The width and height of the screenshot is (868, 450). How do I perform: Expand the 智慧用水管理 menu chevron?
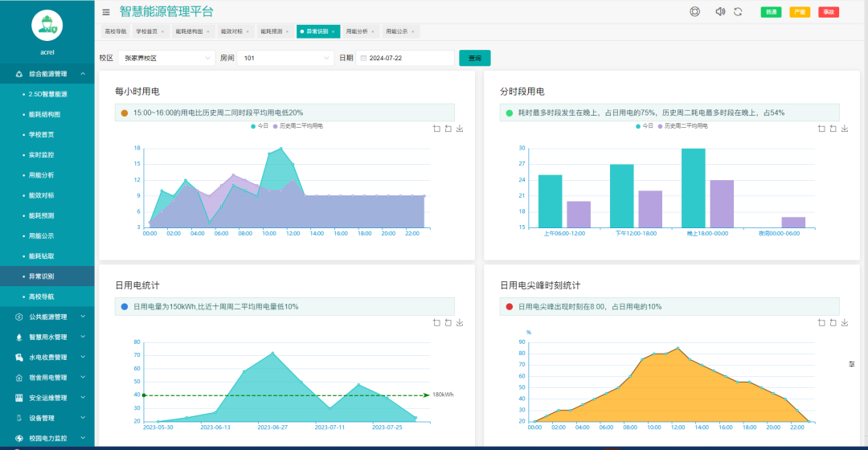coord(83,337)
